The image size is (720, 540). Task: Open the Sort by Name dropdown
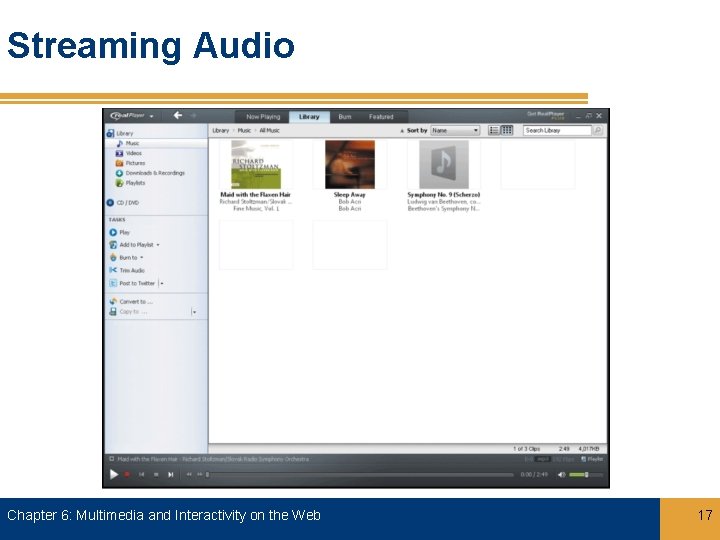point(455,130)
